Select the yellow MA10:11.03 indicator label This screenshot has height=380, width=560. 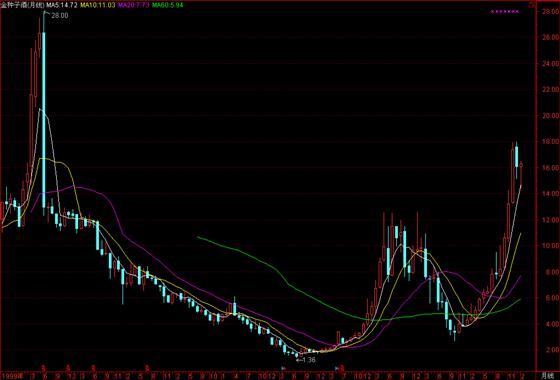[98, 5]
